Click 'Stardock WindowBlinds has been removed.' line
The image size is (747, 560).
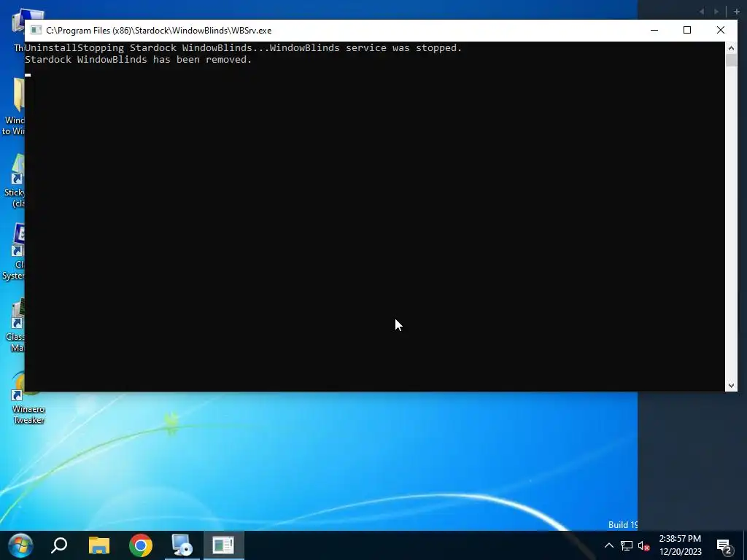[x=138, y=60]
